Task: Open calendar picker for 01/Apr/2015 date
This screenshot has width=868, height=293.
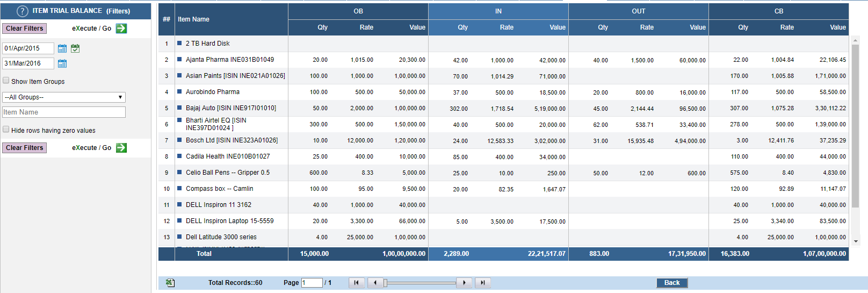Action: coord(62,48)
